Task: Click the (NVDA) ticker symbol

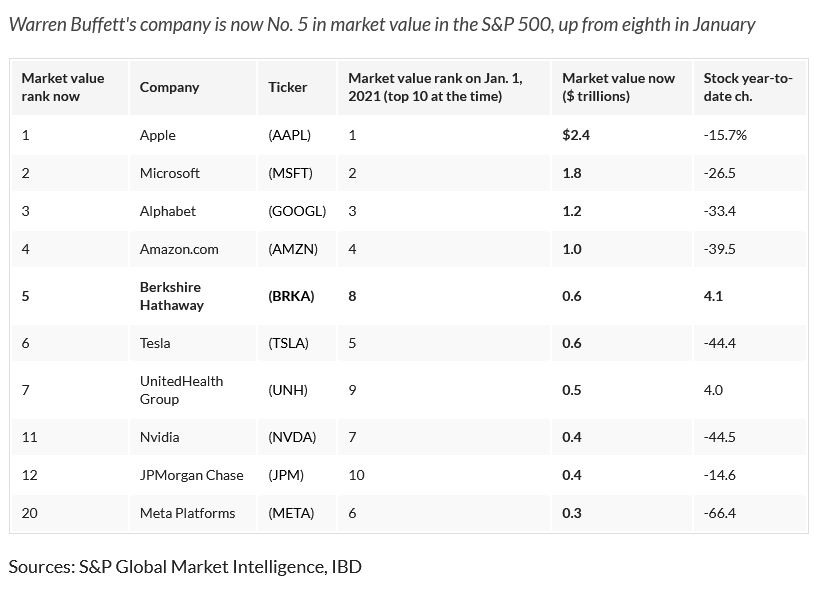Action: click(292, 437)
